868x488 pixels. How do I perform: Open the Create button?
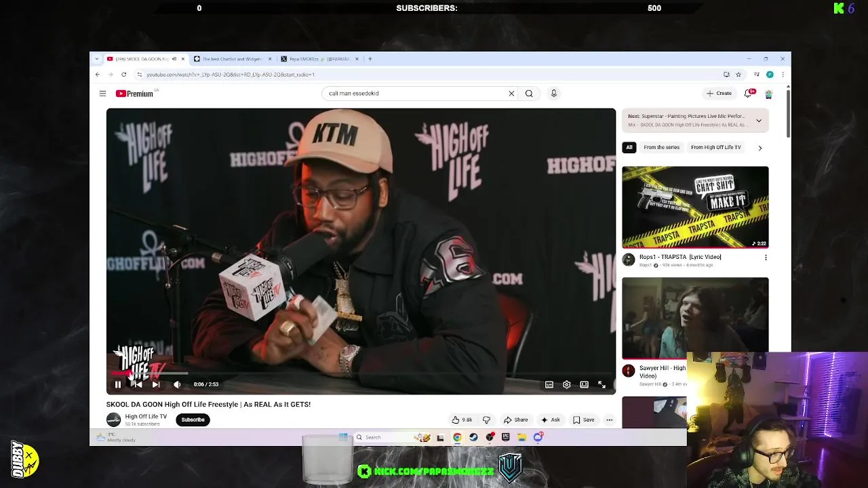point(719,94)
